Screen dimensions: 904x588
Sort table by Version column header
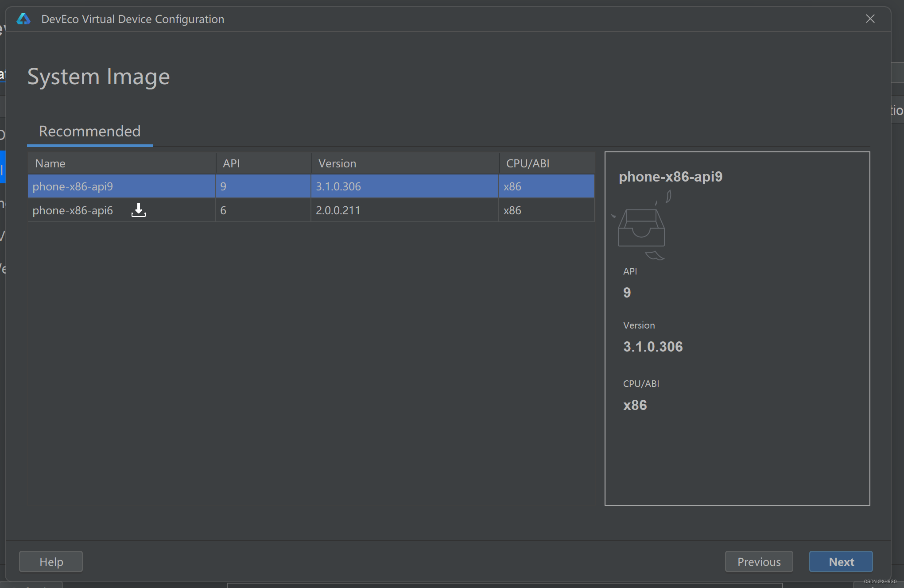[x=337, y=163]
